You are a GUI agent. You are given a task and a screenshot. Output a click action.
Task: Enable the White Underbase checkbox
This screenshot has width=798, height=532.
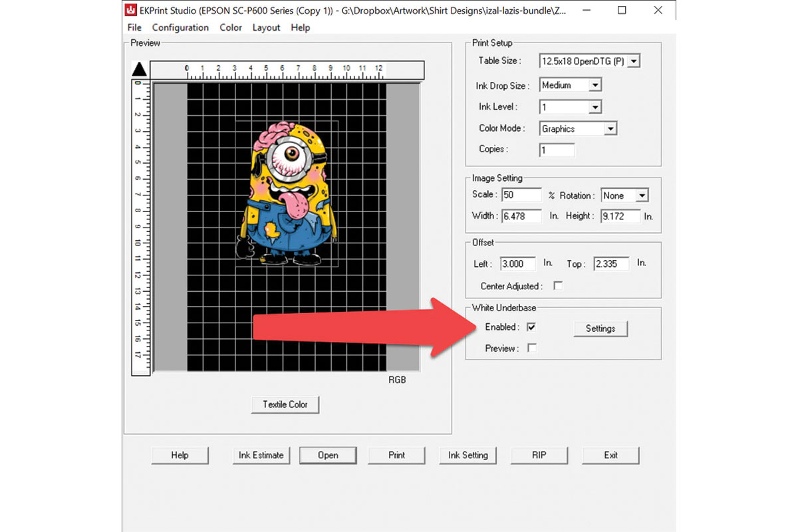coord(531,327)
